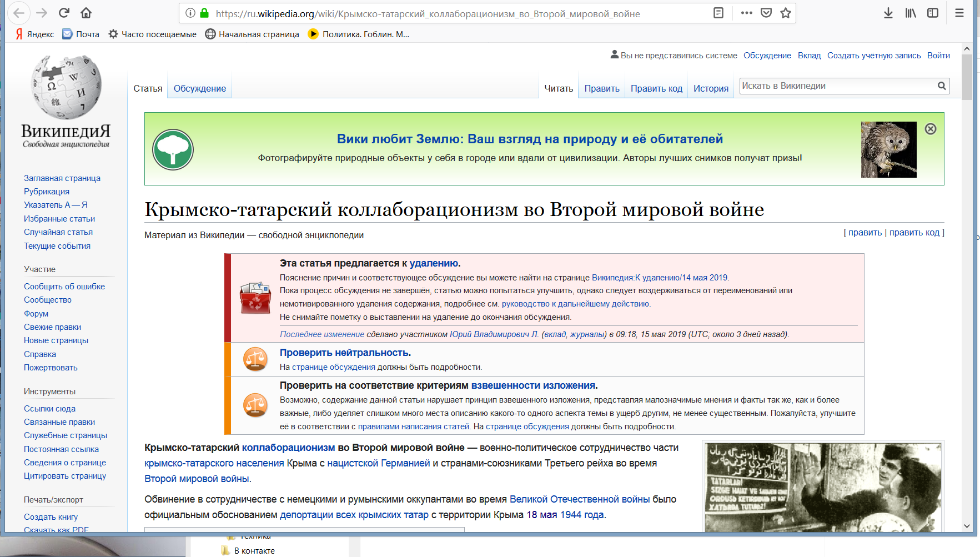
Task: Click the section править link under the title
Action: (865, 233)
